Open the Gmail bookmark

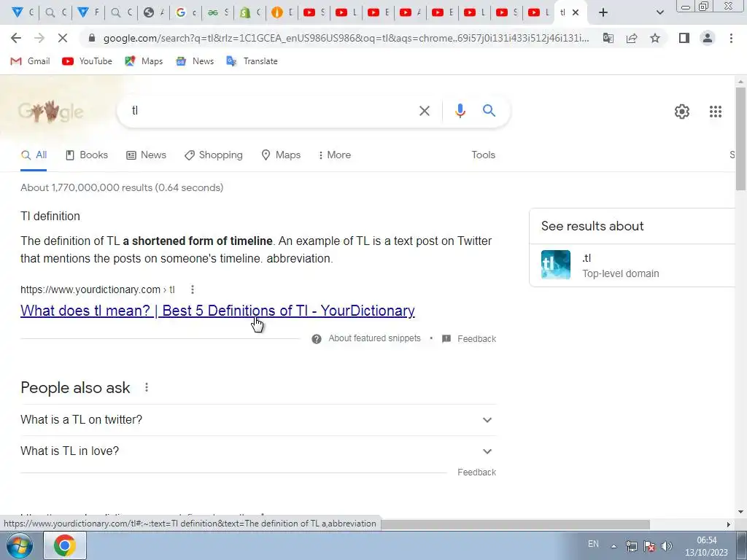[x=30, y=61]
